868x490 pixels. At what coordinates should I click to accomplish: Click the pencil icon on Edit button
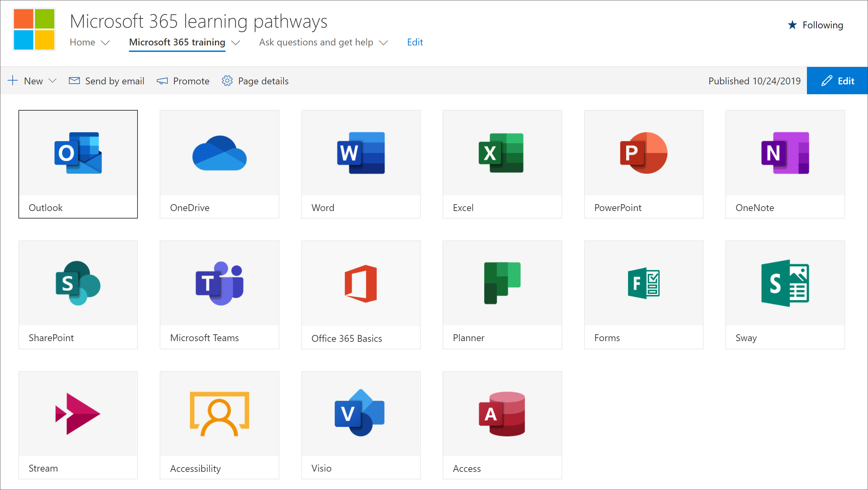pyautogui.click(x=827, y=81)
